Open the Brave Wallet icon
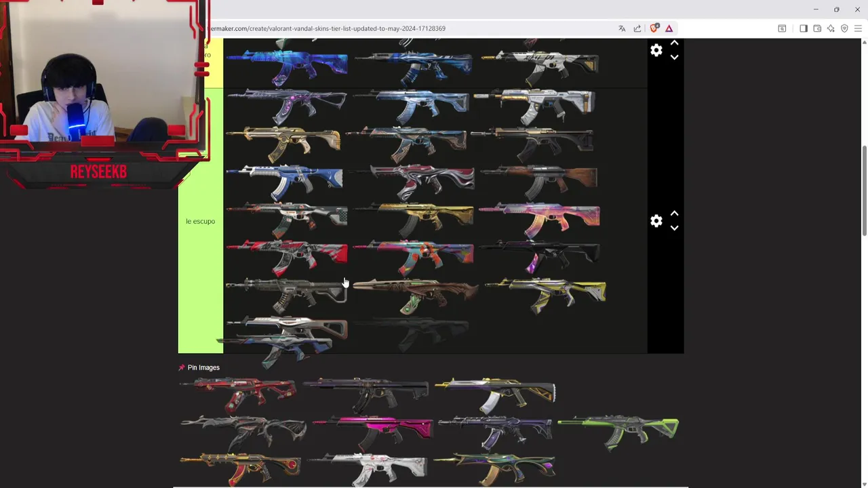Viewport: 868px width, 488px height. (x=817, y=28)
